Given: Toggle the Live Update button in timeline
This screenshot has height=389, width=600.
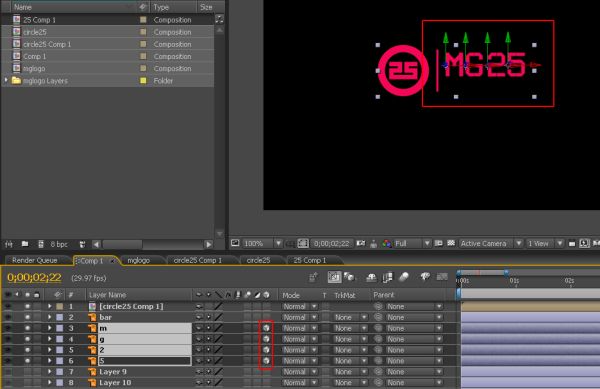Looking at the screenshot, I should (334, 277).
